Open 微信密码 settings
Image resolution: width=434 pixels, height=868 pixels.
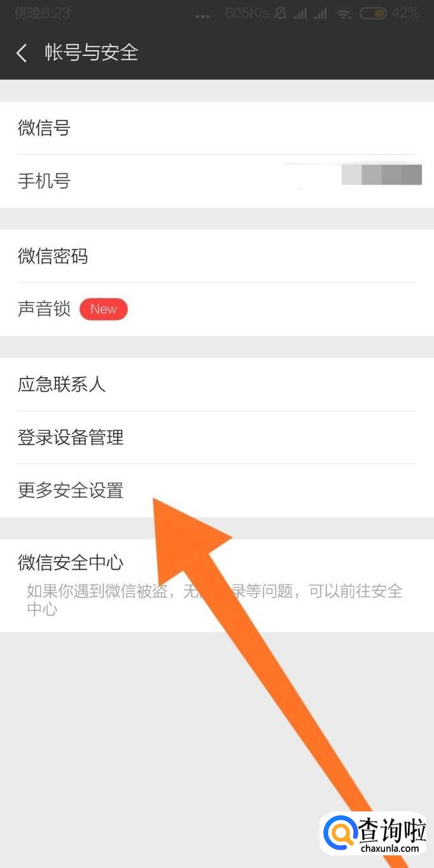(x=217, y=256)
